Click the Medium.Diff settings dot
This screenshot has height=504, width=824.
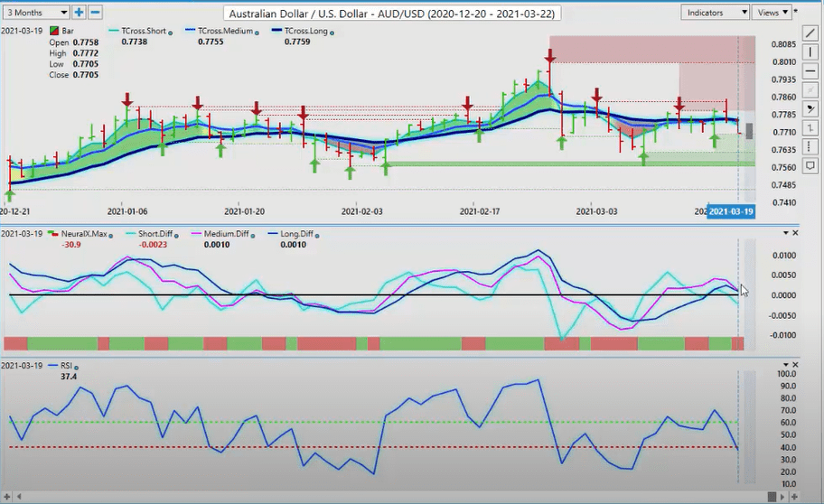[x=253, y=236]
